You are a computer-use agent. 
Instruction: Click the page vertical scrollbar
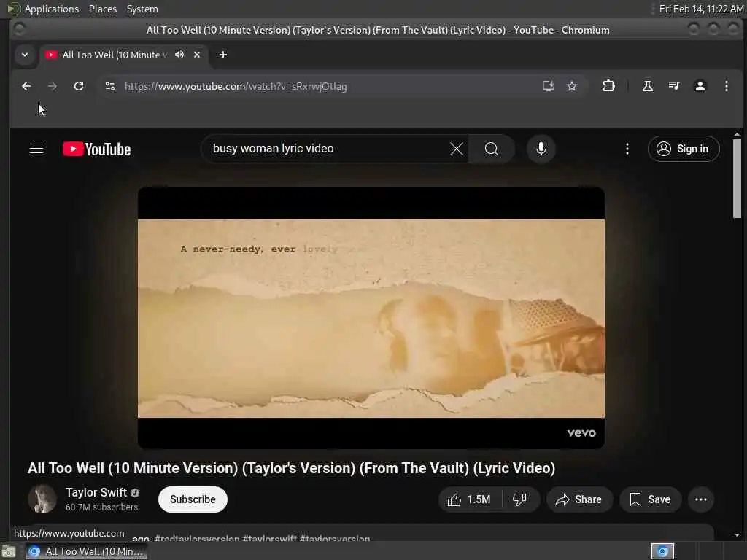coord(737,179)
